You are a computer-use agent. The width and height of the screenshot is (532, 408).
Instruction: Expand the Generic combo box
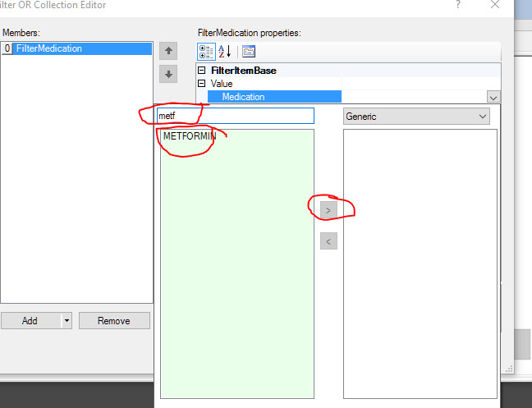(482, 117)
